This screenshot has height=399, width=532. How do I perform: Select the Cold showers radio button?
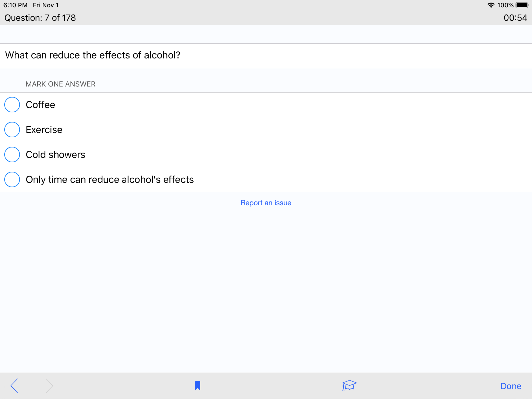[12, 154]
